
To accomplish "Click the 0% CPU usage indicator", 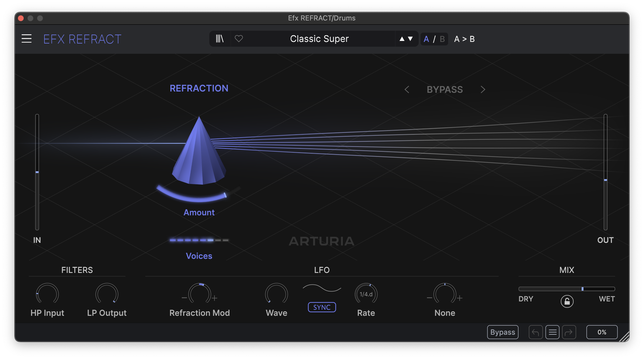I will click(602, 332).
